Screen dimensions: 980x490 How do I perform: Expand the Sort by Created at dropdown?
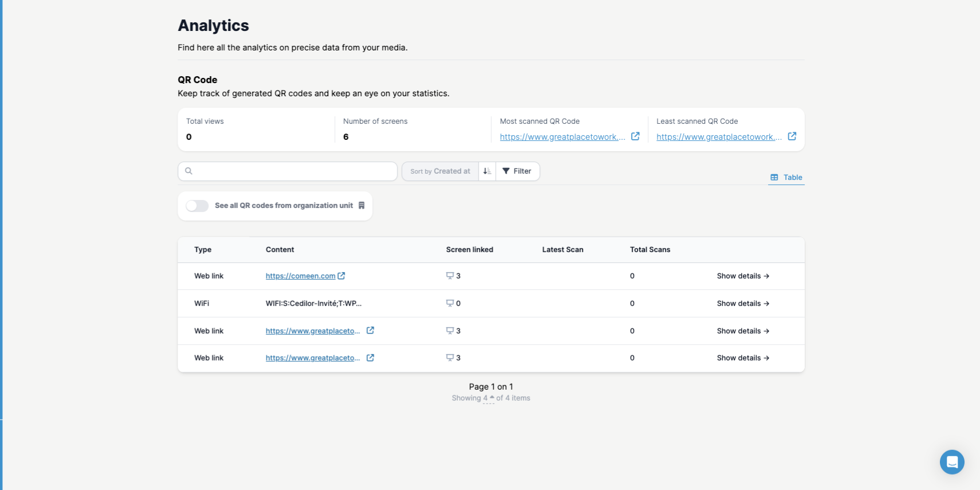click(440, 171)
